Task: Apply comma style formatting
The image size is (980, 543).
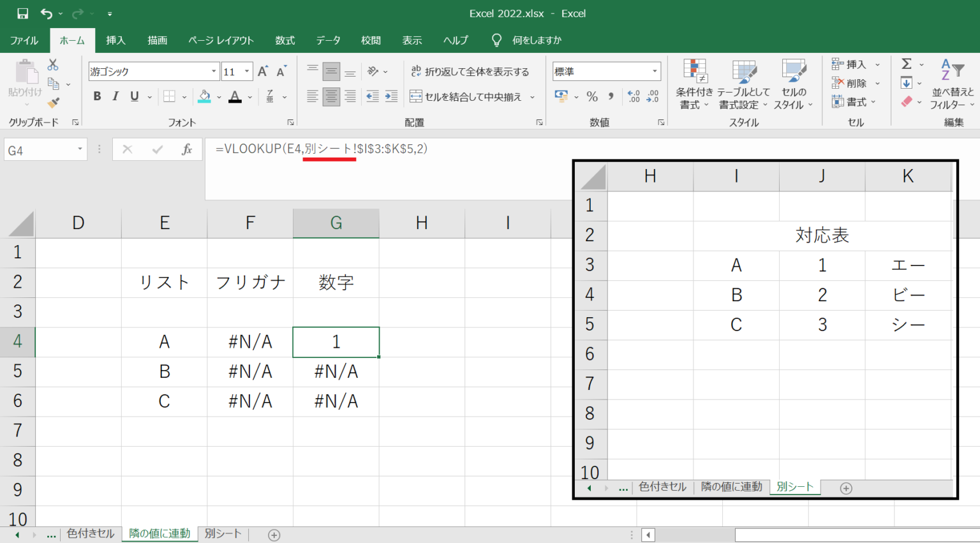Action: pos(611,96)
